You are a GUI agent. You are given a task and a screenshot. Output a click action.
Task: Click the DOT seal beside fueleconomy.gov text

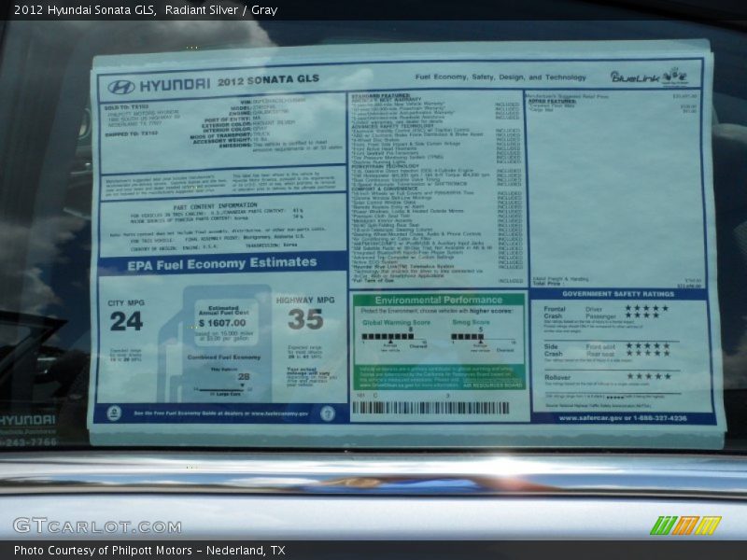328,413
